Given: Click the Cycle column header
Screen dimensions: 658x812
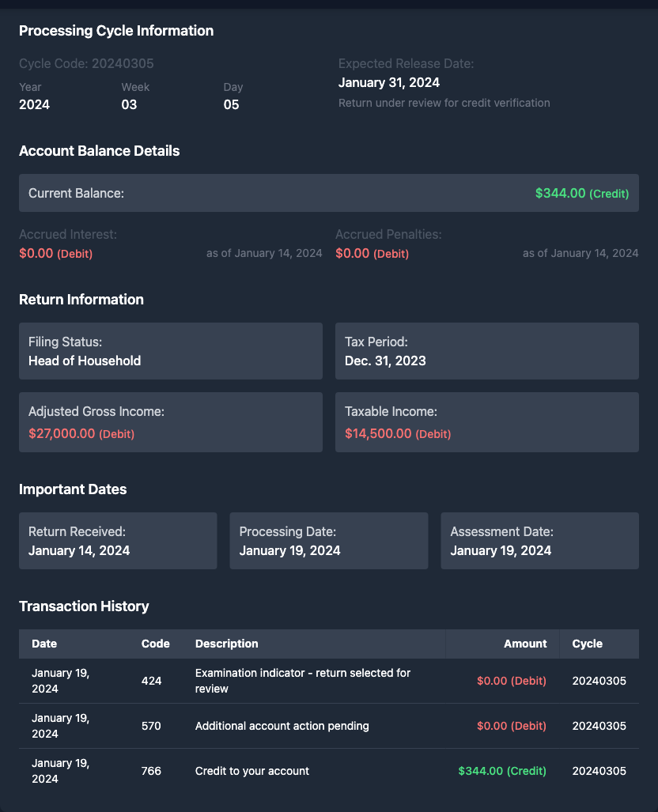Looking at the screenshot, I should [x=587, y=644].
